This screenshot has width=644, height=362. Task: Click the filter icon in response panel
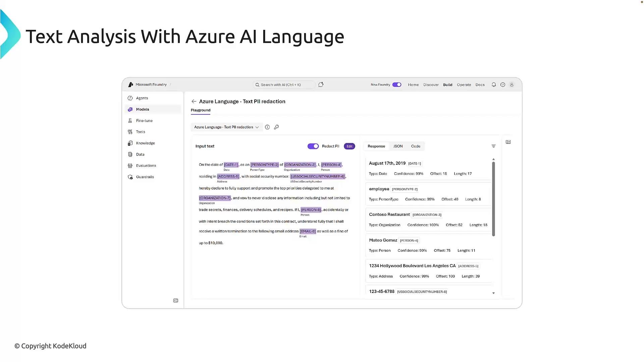tap(493, 146)
